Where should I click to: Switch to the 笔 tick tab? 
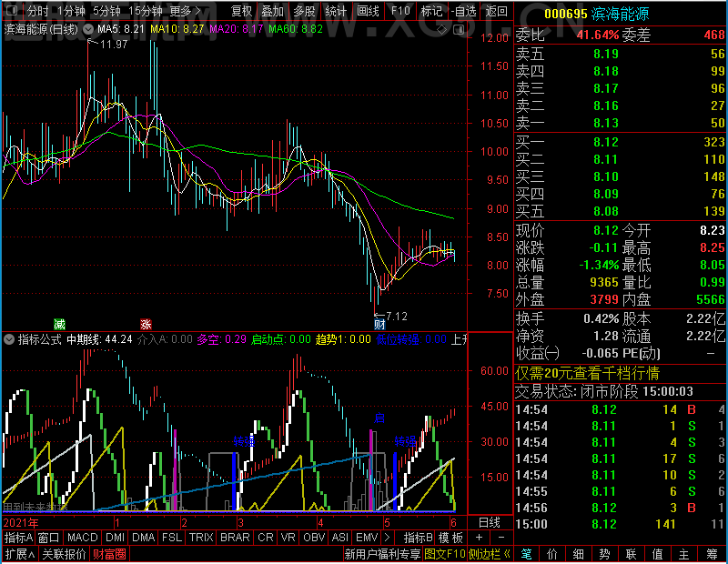point(526,554)
